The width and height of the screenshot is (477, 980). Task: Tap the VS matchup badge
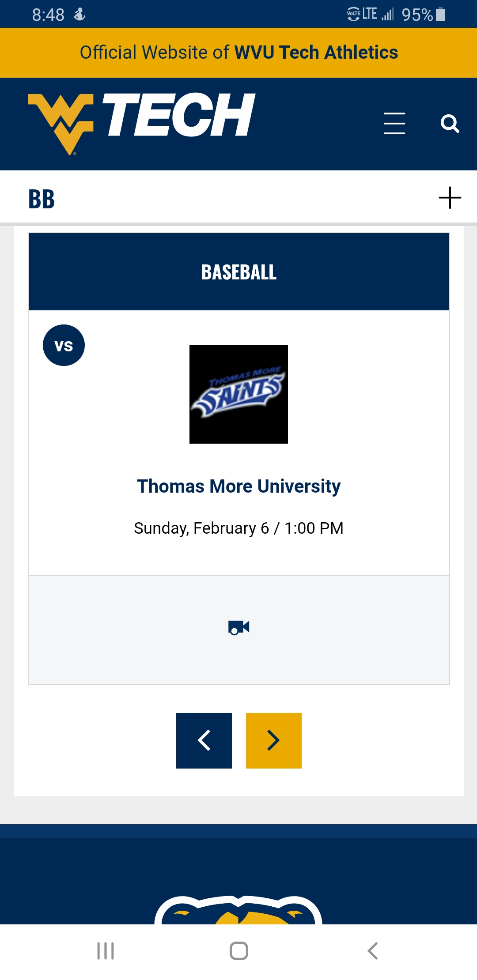click(64, 345)
